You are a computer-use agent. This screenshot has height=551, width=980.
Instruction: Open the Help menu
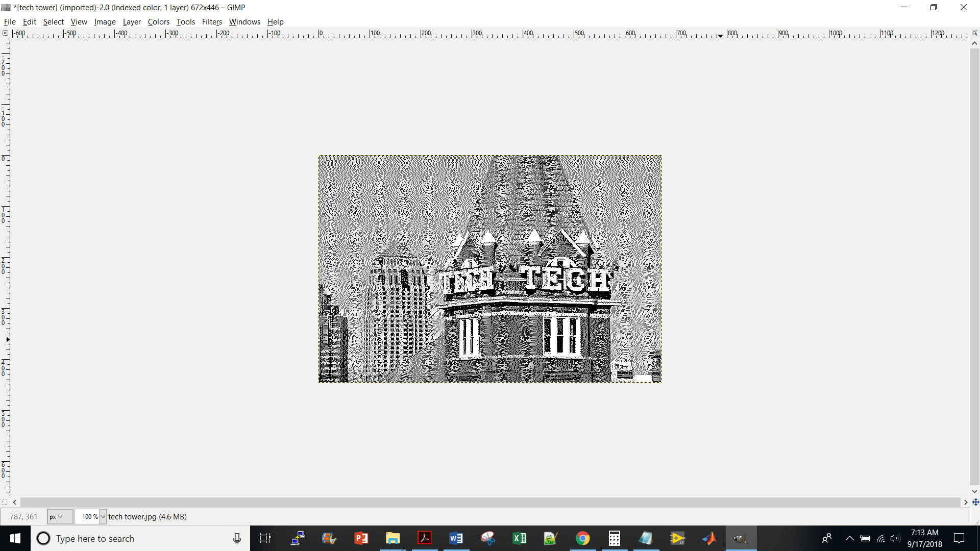tap(275, 22)
